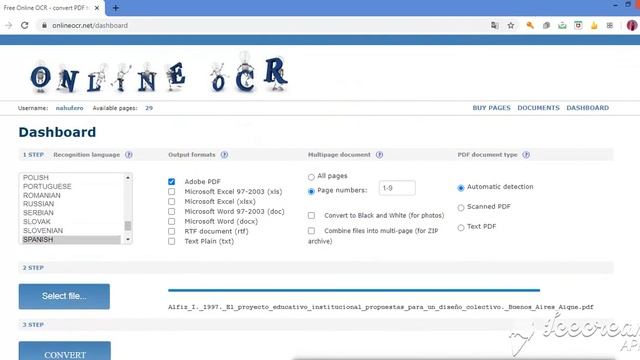Check RTF document (rtf) format
The height and width of the screenshot is (360, 640).
pyautogui.click(x=171, y=231)
